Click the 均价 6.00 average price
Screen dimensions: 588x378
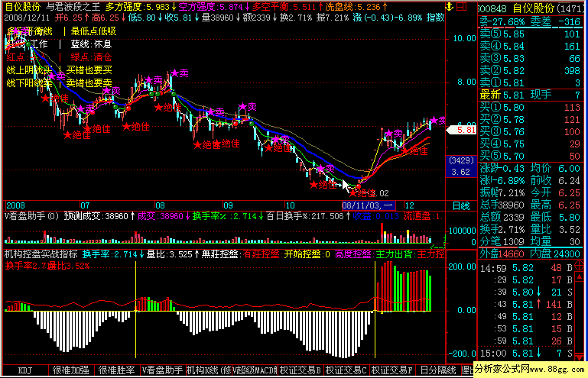point(555,169)
